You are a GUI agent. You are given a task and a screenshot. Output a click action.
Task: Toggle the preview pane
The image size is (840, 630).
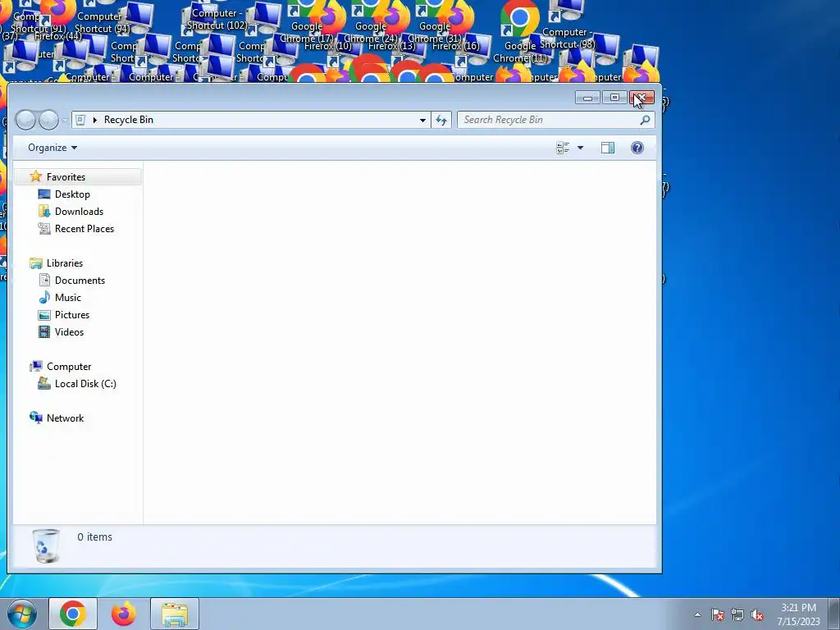click(x=608, y=148)
